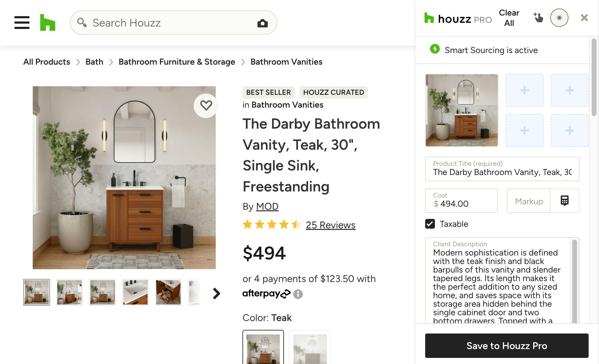Click the camera visual search icon
The width and height of the screenshot is (599, 364).
click(262, 23)
